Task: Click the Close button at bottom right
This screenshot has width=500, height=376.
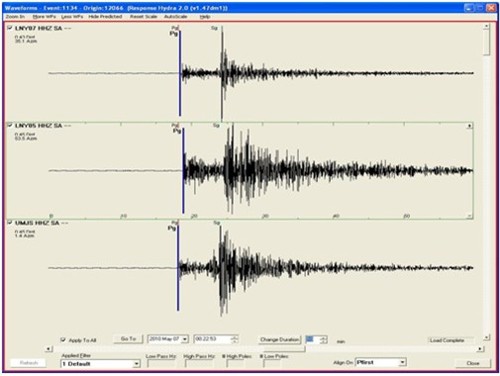Action: point(473,363)
